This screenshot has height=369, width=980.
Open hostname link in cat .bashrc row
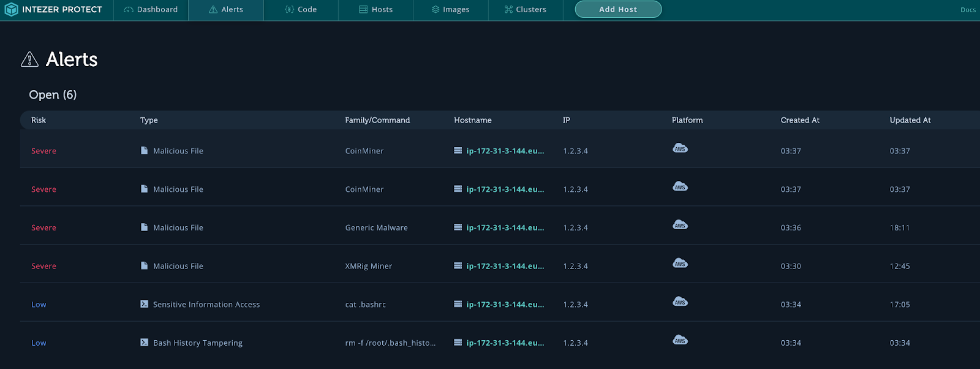(505, 305)
